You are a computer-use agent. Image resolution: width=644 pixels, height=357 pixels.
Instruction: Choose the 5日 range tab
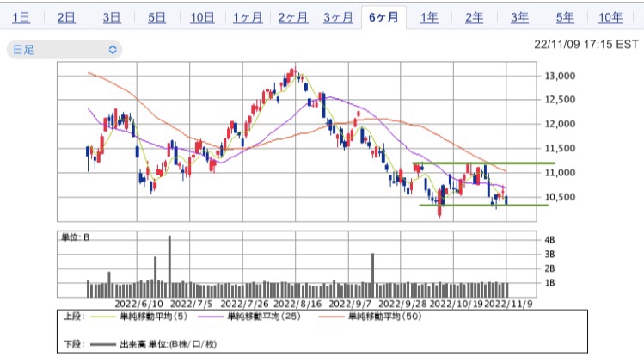(156, 18)
